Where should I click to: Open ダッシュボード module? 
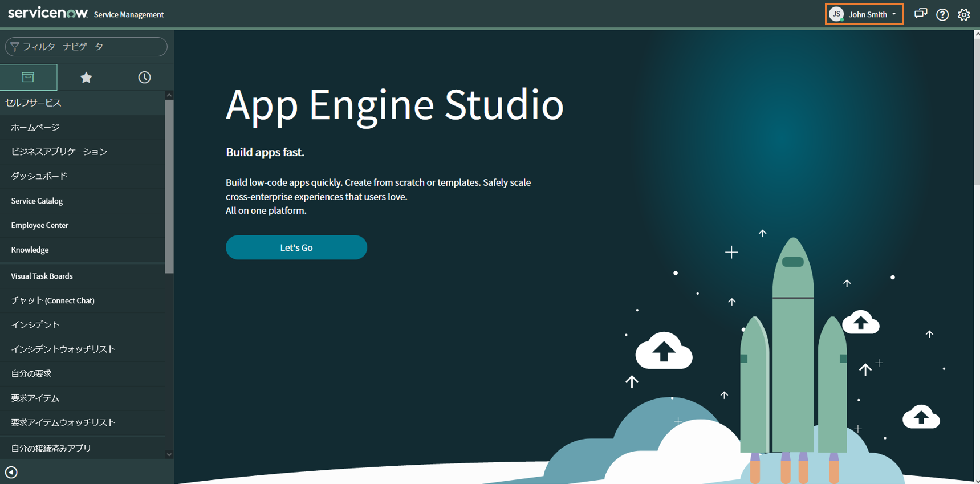[x=83, y=176]
